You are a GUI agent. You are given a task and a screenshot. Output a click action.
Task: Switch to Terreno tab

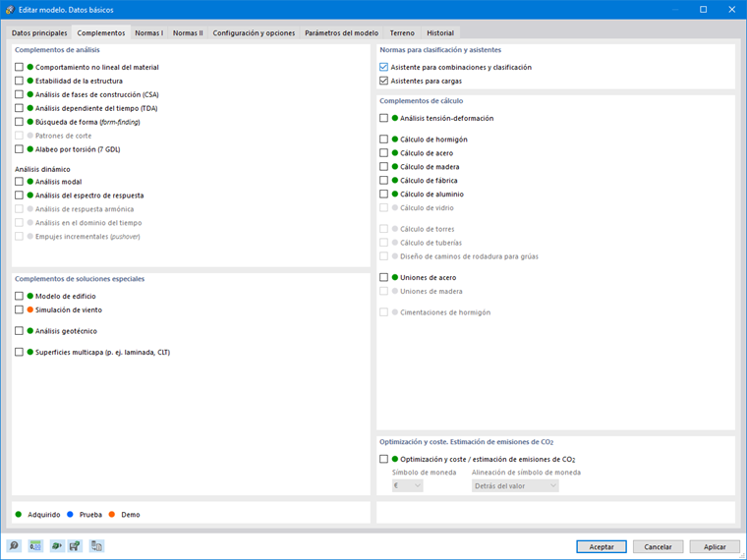[402, 32]
